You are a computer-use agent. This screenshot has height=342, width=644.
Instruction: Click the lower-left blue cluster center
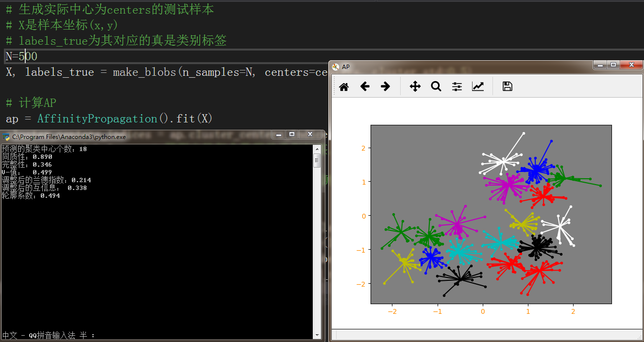coord(431,258)
